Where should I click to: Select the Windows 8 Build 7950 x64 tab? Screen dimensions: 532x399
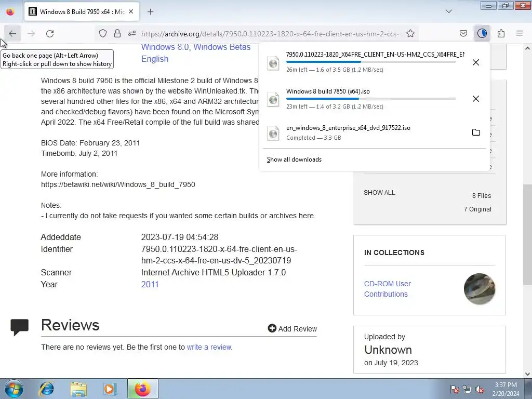82,12
